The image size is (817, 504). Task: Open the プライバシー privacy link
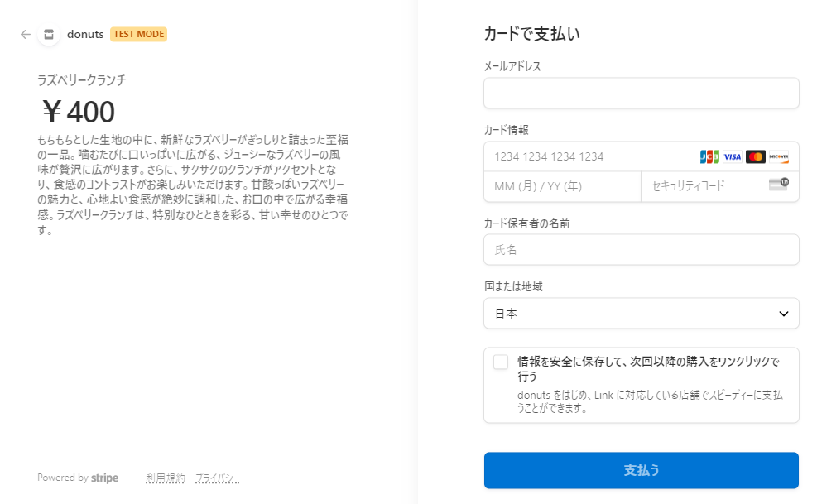(x=217, y=478)
